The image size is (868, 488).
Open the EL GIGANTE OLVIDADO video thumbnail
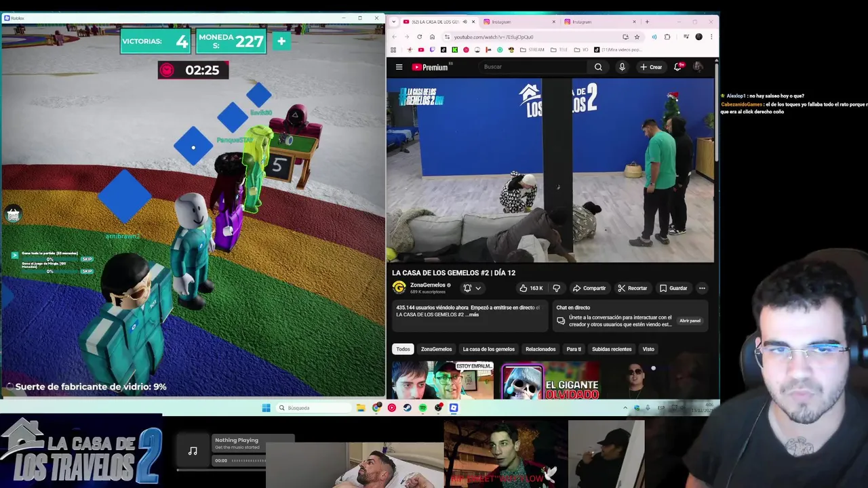[551, 381]
